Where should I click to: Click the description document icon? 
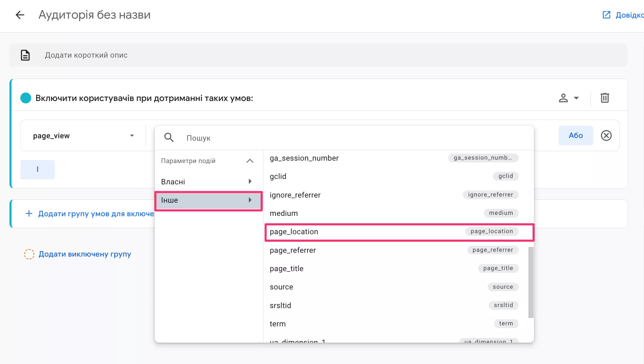[x=25, y=55]
